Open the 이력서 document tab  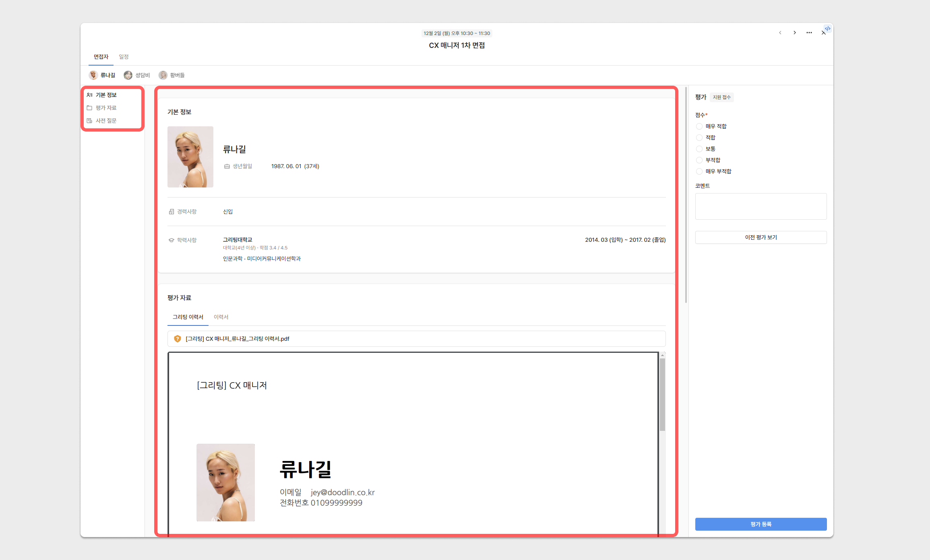[x=221, y=317]
